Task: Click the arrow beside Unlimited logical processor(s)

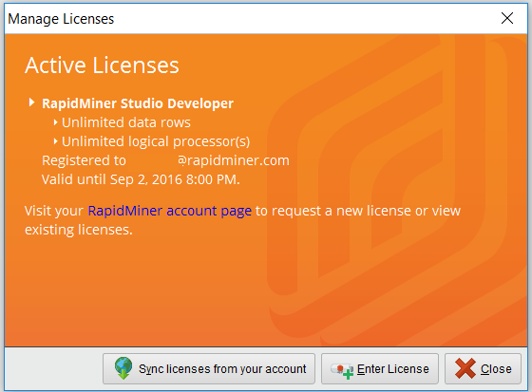Action: click(55, 141)
